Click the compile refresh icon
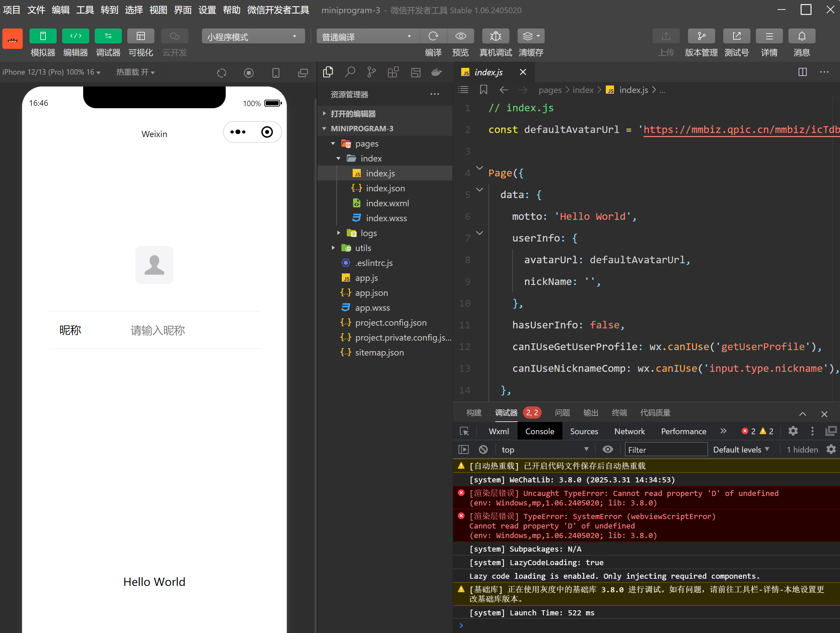The image size is (840, 633). click(x=433, y=36)
